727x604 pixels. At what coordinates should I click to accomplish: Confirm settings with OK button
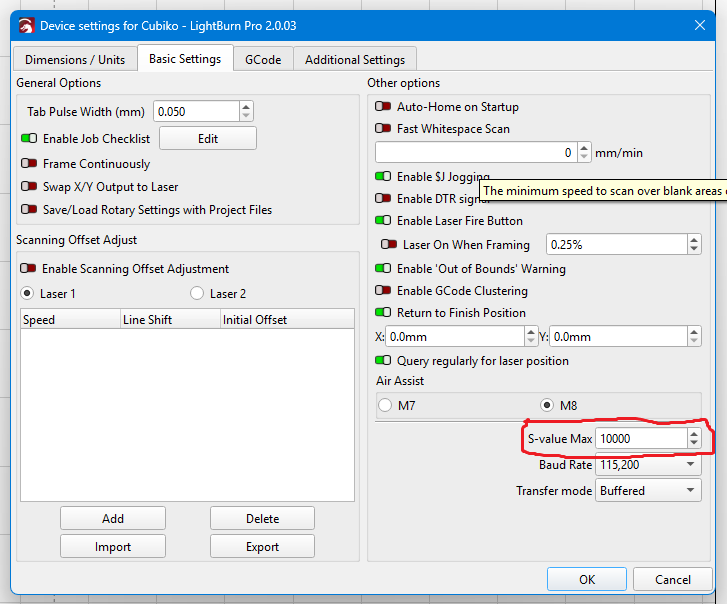point(587,579)
